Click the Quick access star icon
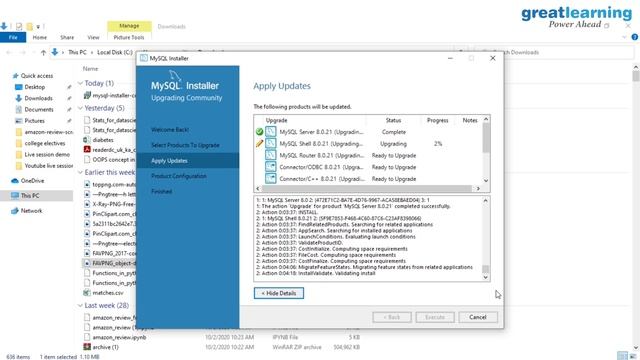Viewport: 640px width, 360px height. click(16, 76)
